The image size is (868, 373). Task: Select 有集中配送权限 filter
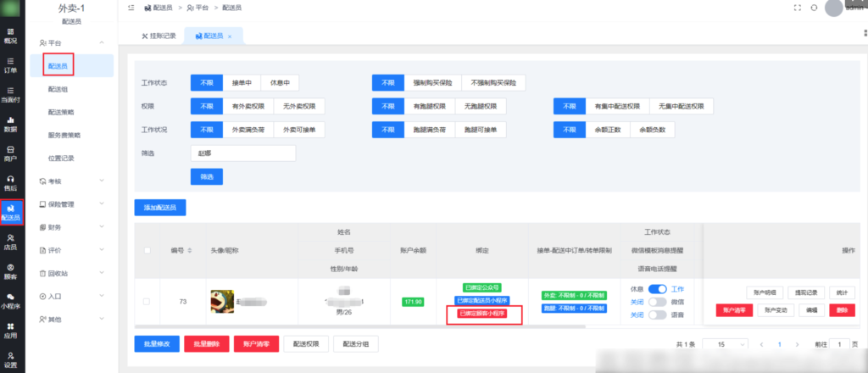coord(618,106)
